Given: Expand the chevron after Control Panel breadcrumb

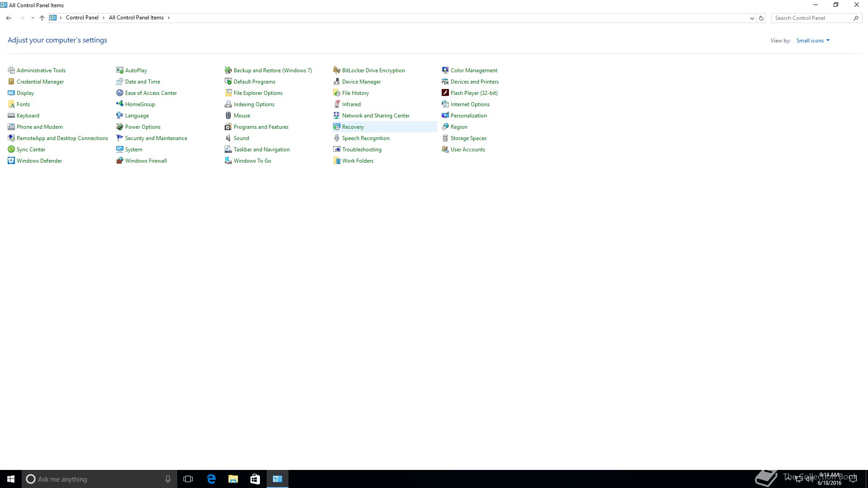Looking at the screenshot, I should pos(104,18).
